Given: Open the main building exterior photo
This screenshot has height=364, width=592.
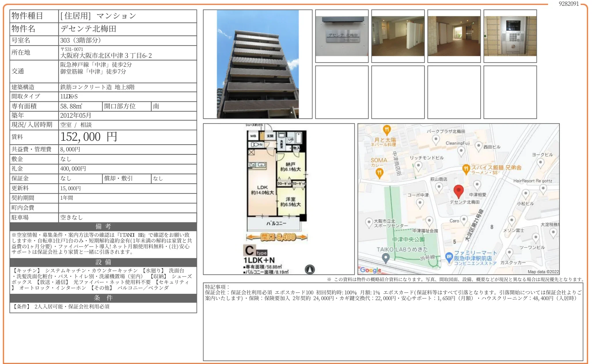Looking at the screenshot, I should (x=257, y=64).
